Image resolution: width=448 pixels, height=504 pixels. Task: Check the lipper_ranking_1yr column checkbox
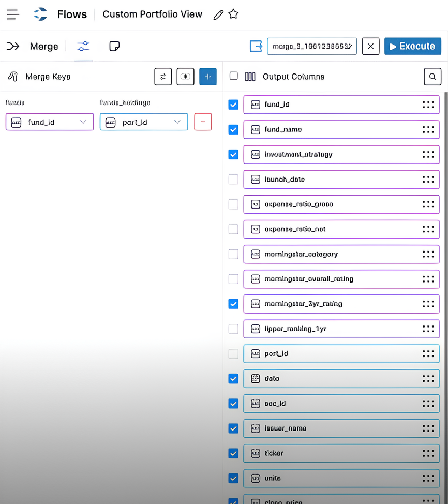(233, 329)
